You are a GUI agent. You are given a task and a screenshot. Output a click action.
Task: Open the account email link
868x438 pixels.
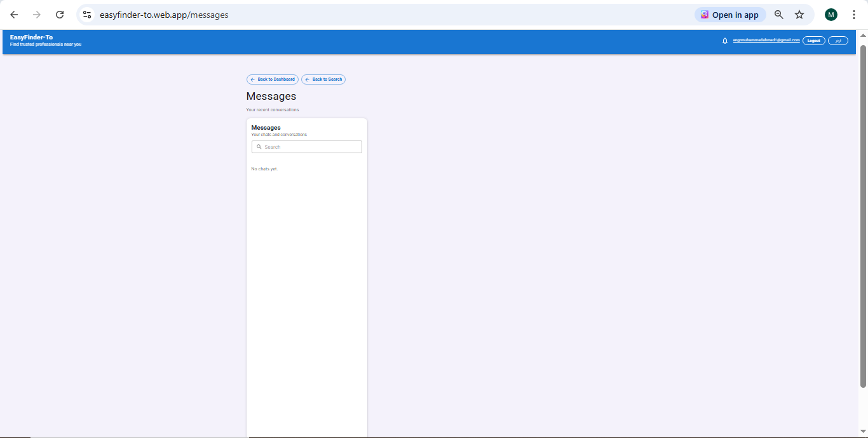(766, 40)
